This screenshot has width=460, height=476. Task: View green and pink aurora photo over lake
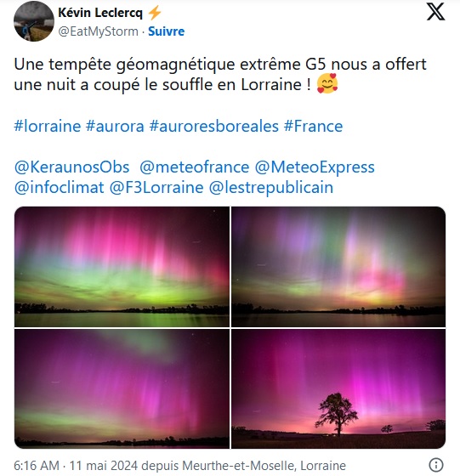(x=122, y=267)
